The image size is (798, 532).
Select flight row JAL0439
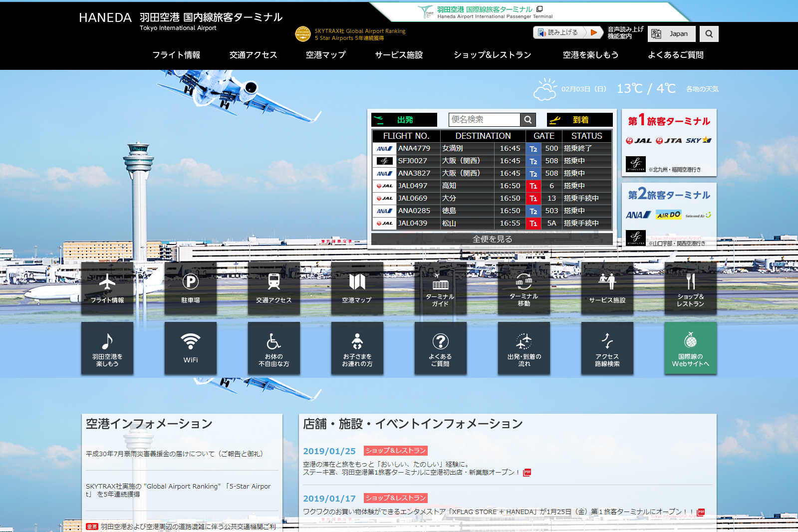coord(492,223)
